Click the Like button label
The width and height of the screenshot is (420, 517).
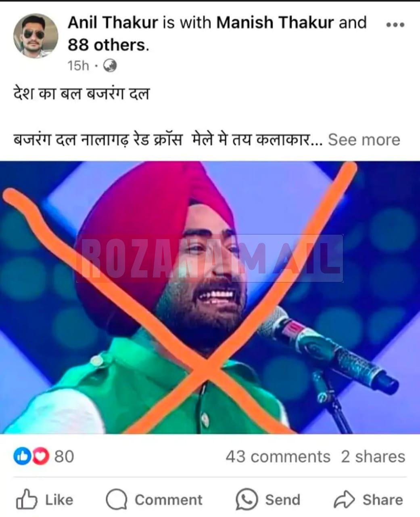(x=59, y=500)
